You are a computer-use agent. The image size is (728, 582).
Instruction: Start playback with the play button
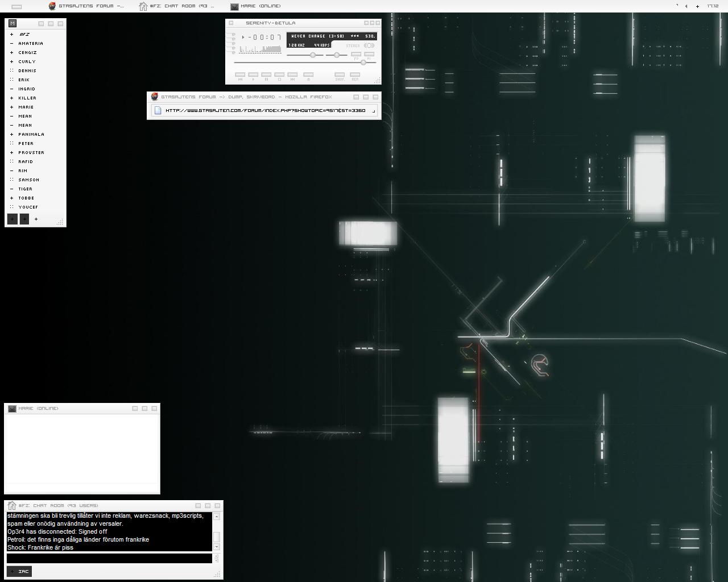pos(253,74)
